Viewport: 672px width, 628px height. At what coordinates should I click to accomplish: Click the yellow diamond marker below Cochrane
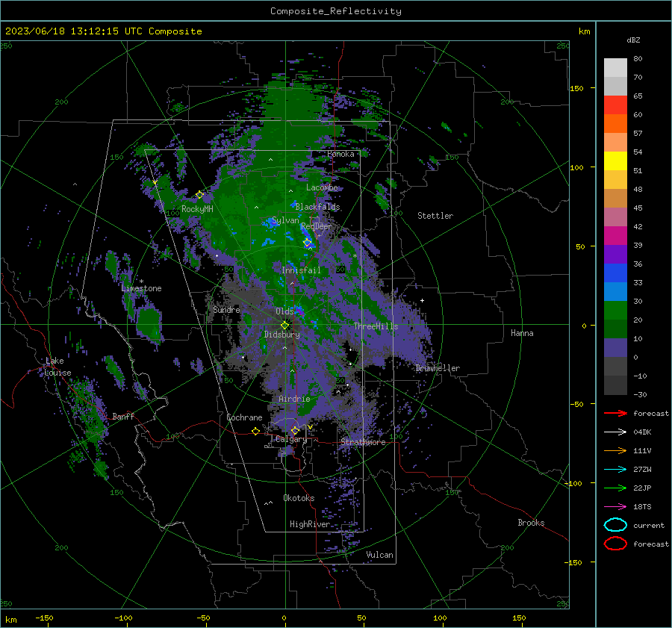[256, 432]
